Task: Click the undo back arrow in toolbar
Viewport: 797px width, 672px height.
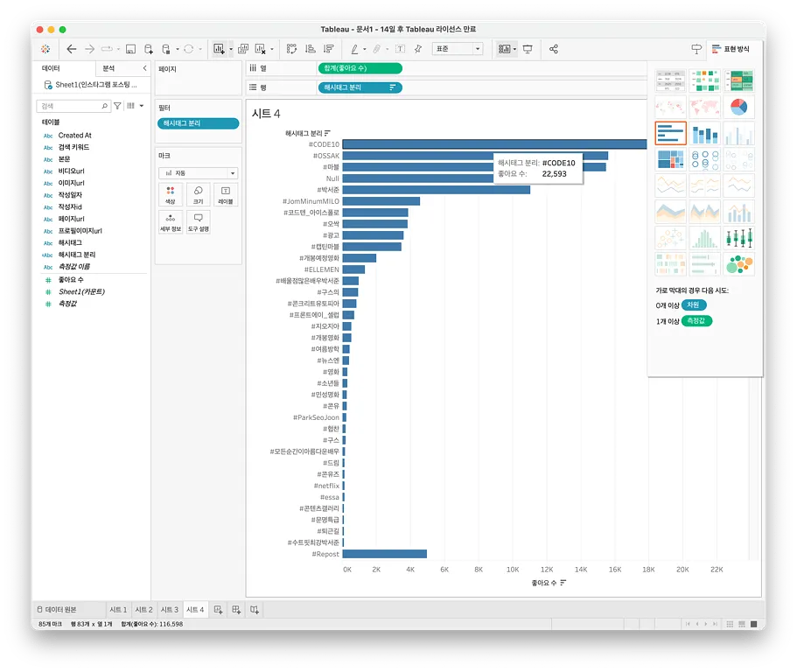Action: pyautogui.click(x=72, y=49)
